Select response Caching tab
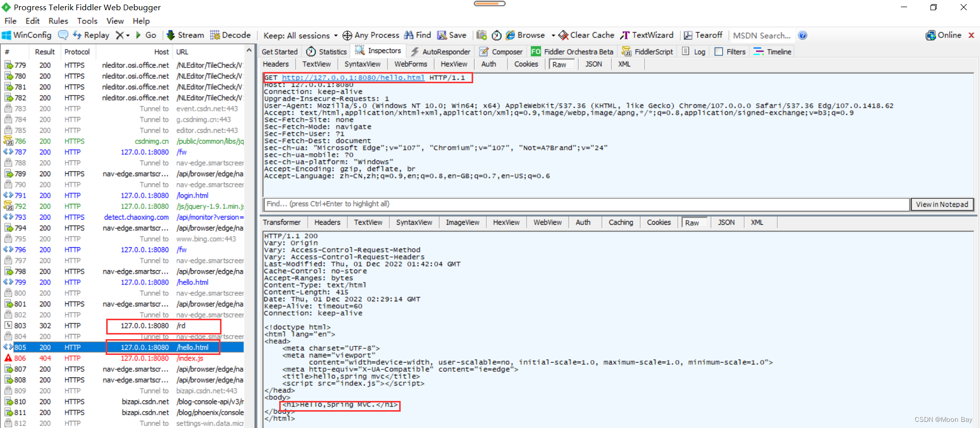The width and height of the screenshot is (980, 428). pyautogui.click(x=621, y=222)
